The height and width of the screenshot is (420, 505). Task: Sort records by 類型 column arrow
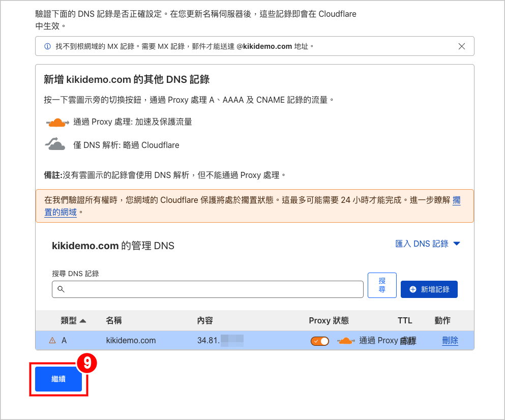(x=83, y=321)
